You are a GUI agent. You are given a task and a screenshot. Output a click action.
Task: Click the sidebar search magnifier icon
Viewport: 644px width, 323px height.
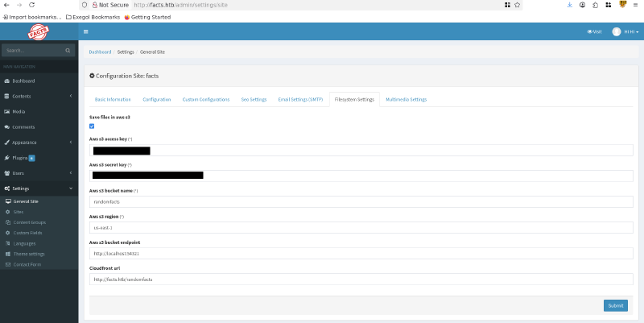68,50
